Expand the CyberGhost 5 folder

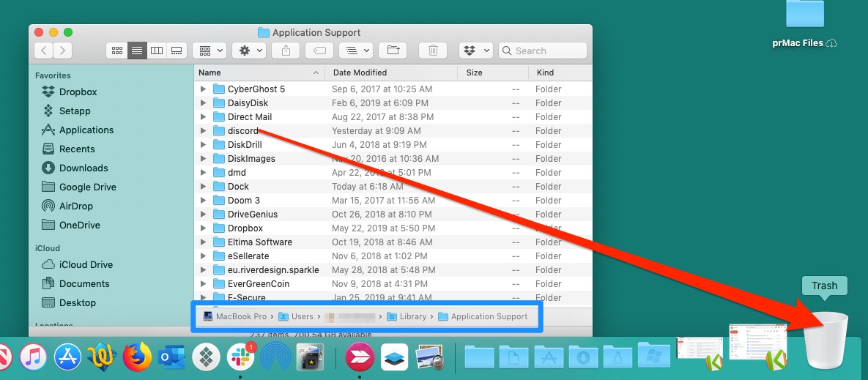coord(203,89)
